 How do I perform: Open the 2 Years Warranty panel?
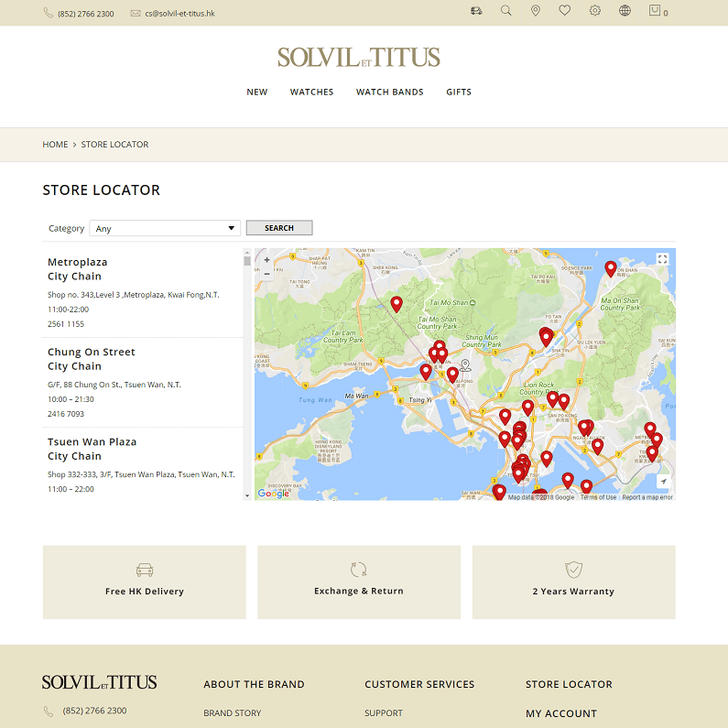(573, 581)
